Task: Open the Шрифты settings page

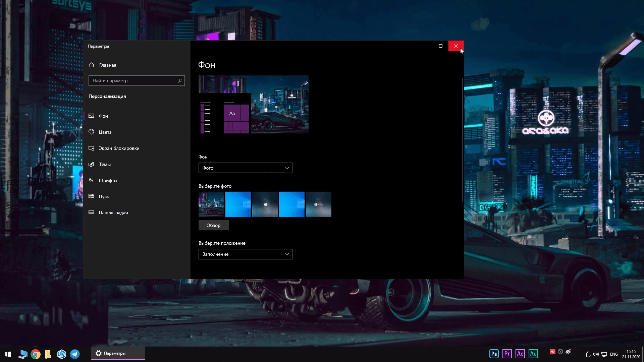Action: tap(137, 180)
